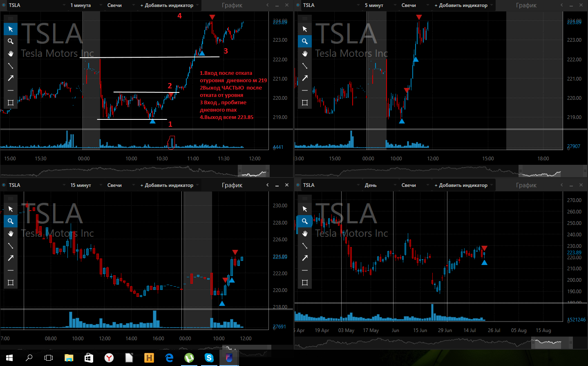Click Добавить индикатор in День panel
Viewport: 588px width, 366px height.
point(463,185)
